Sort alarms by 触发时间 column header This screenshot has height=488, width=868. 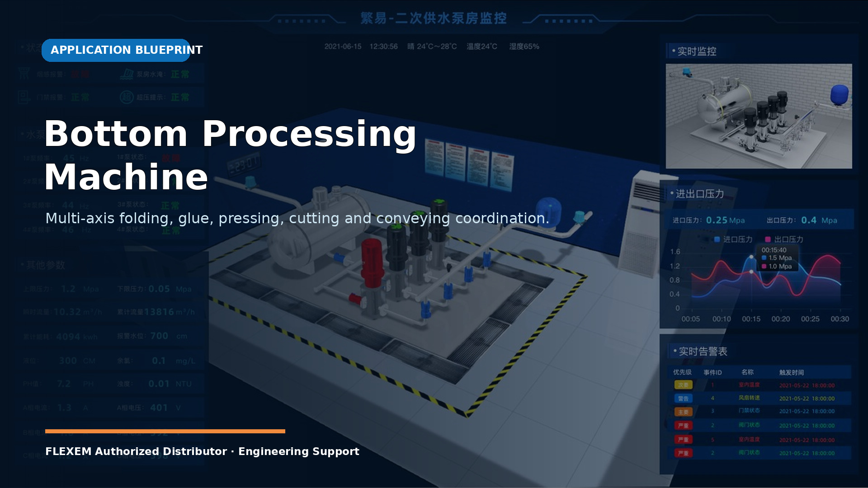click(x=792, y=372)
